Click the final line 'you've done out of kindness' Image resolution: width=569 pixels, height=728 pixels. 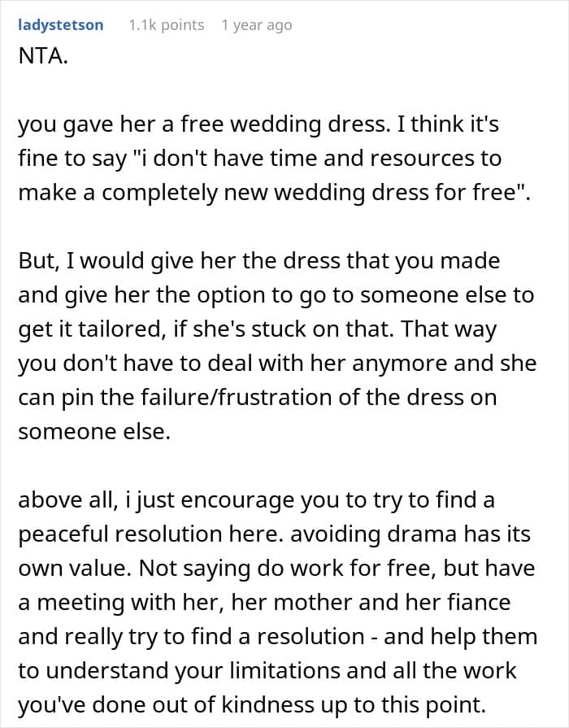coord(252,706)
